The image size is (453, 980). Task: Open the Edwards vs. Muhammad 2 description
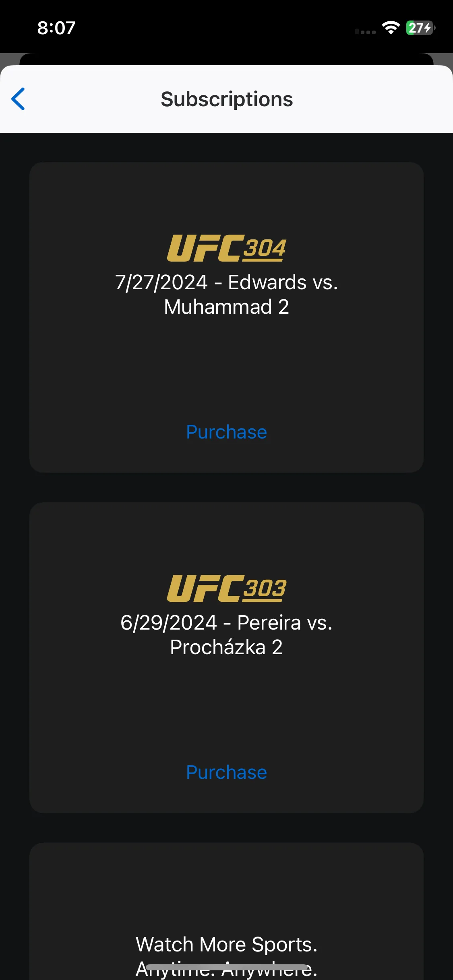coord(226,294)
